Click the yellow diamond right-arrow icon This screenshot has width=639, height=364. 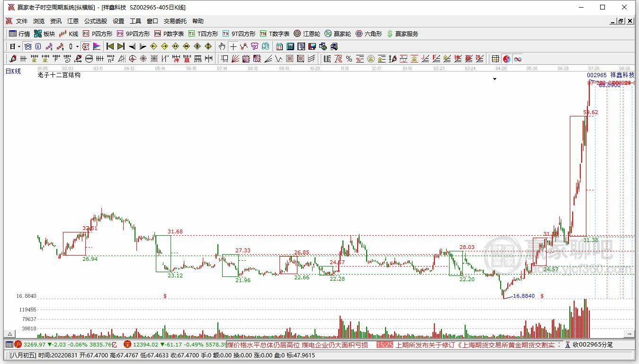click(164, 46)
